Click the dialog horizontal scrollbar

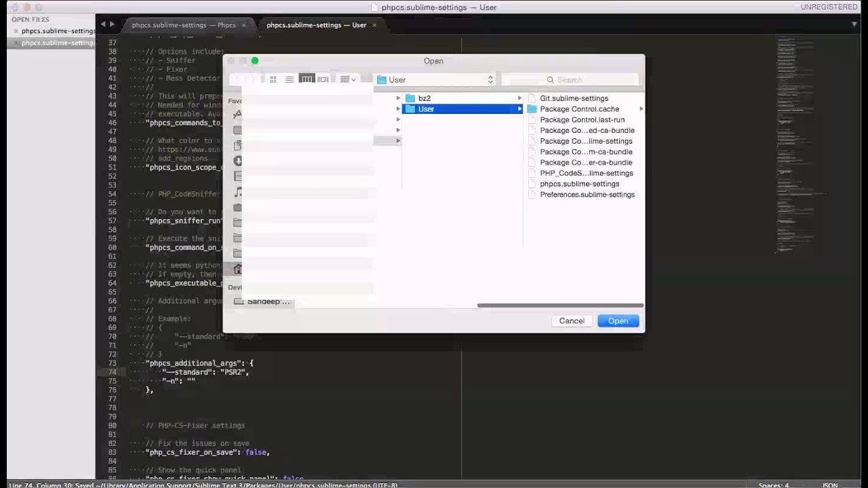coord(560,305)
